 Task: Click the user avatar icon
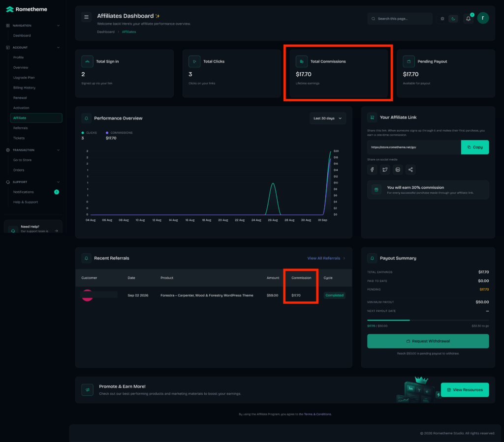tap(483, 18)
